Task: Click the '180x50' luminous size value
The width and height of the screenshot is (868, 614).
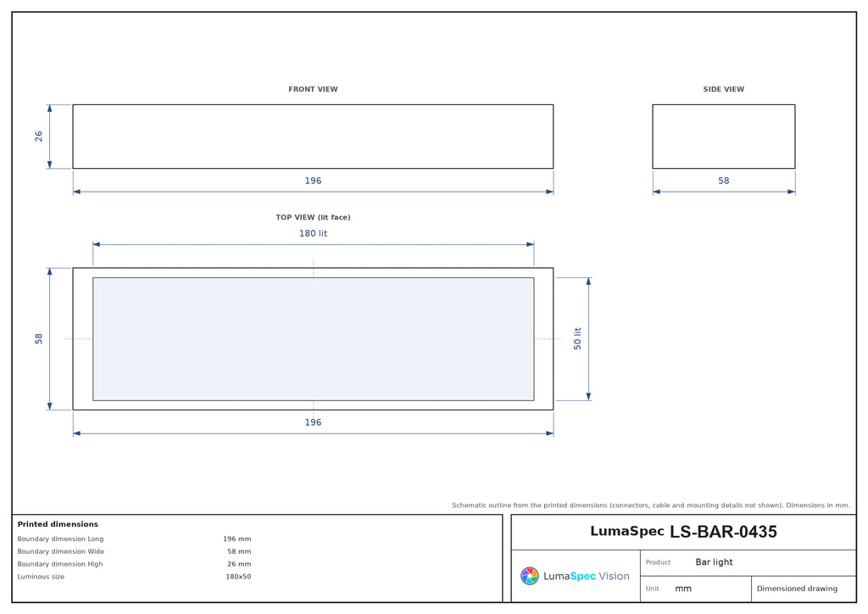Action: [238, 577]
